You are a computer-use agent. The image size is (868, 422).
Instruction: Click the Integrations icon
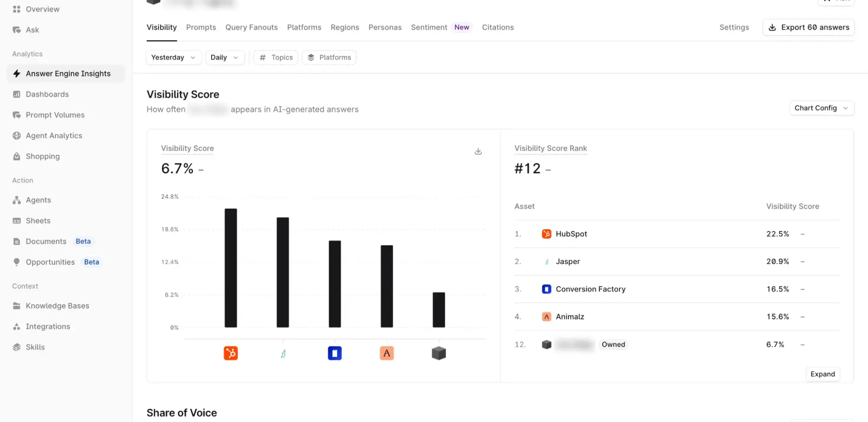[17, 326]
